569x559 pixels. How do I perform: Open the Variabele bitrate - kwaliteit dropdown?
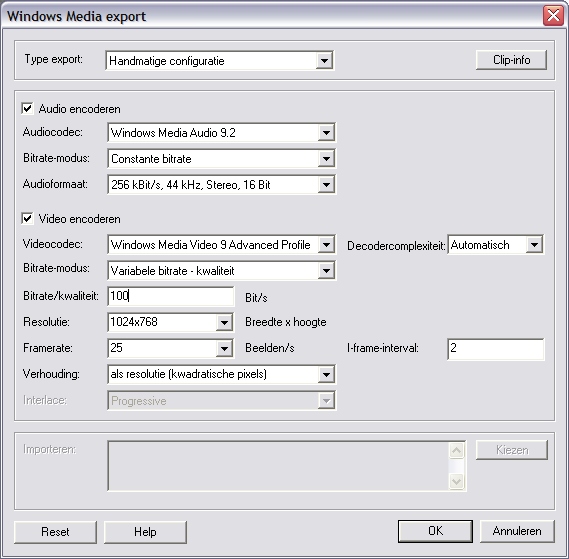[221, 271]
